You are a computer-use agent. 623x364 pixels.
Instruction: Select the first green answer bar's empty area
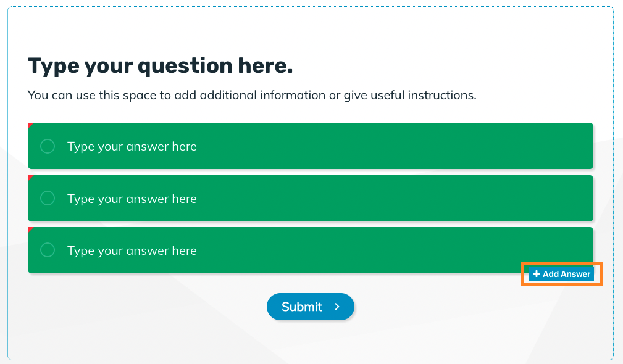[393, 146]
